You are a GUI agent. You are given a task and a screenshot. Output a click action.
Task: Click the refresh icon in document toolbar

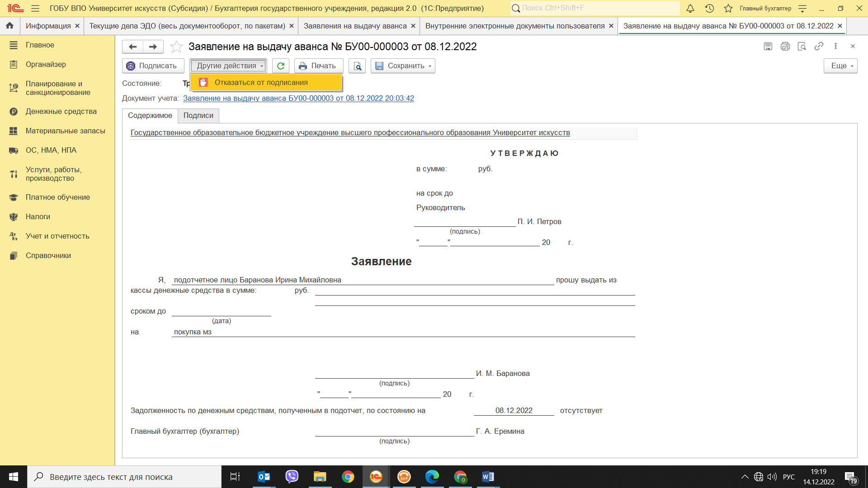280,66
